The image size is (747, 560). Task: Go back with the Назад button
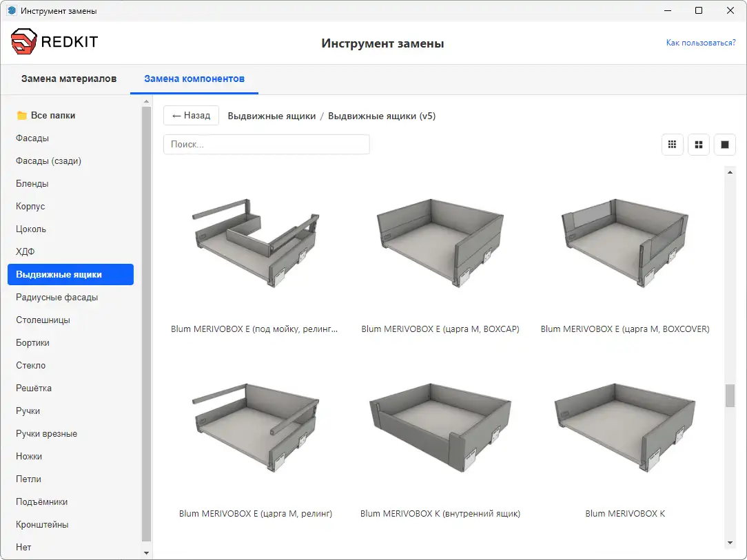tap(191, 115)
